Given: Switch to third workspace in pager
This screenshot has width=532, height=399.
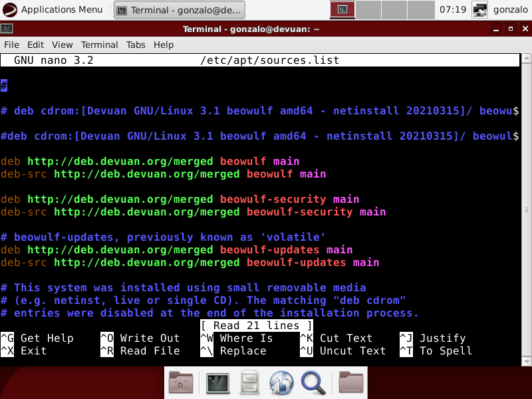Looking at the screenshot, I should point(394,10).
